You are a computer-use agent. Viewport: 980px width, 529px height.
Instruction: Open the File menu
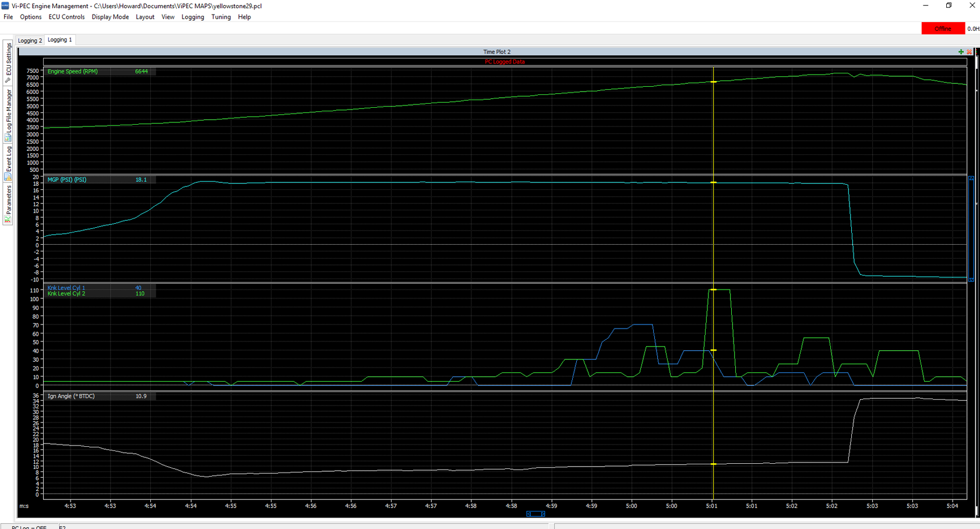point(8,17)
